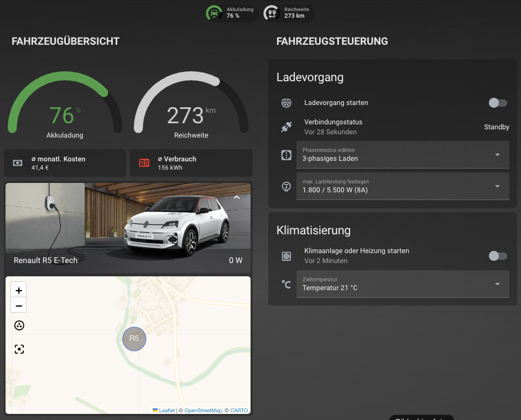Click the Renault R5 E-Tech label
The image size is (521, 420).
pyautogui.click(x=45, y=260)
